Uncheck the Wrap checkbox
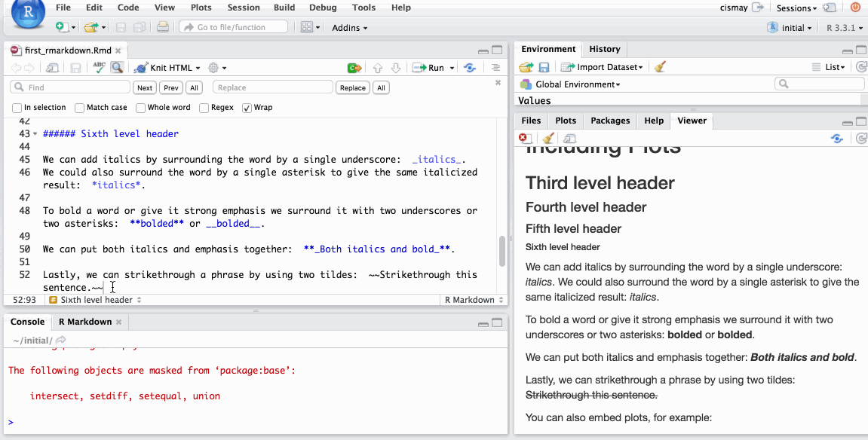 pos(247,108)
